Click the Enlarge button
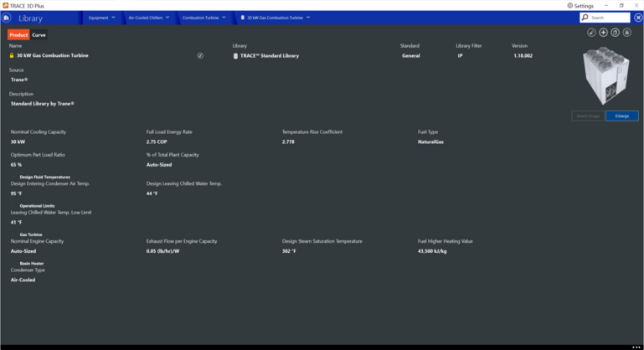This screenshot has width=644, height=350. 621,116
